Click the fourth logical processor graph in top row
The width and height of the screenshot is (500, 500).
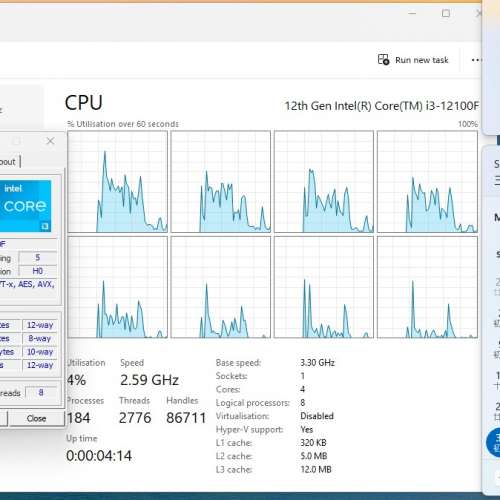tap(427, 182)
